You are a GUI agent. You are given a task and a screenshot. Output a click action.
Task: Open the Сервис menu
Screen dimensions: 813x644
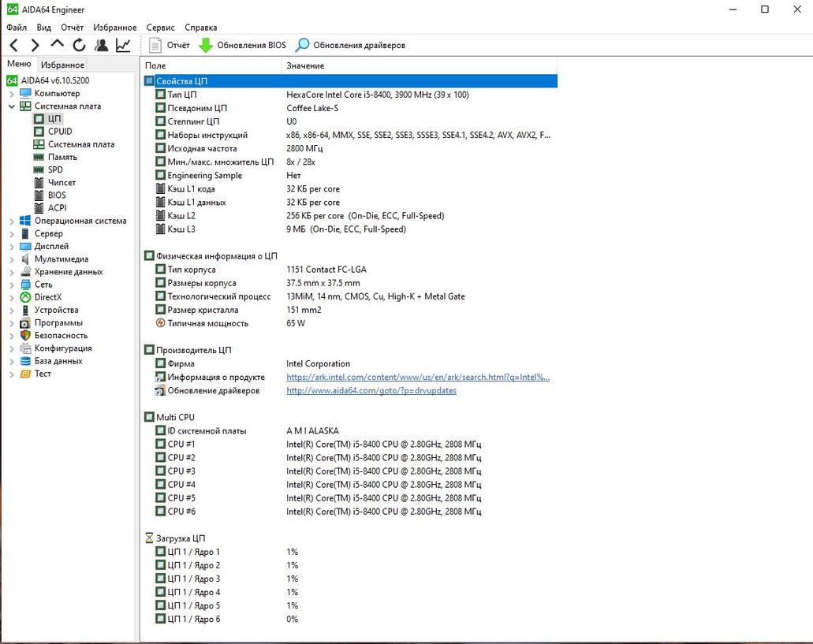pos(160,28)
